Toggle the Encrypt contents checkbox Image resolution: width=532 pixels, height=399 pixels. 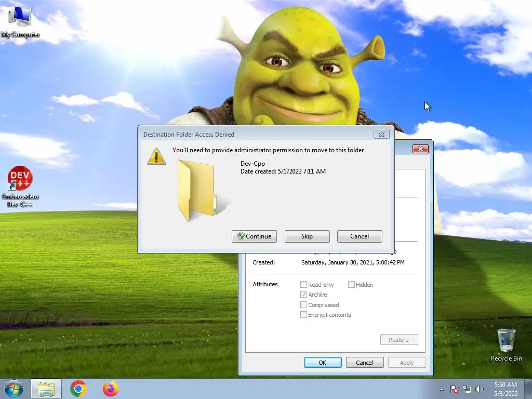(x=303, y=314)
